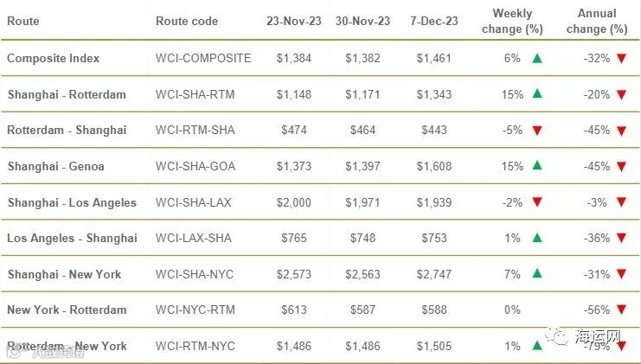The image size is (641, 364).
Task: Click the Route code column header
Action: (187, 22)
